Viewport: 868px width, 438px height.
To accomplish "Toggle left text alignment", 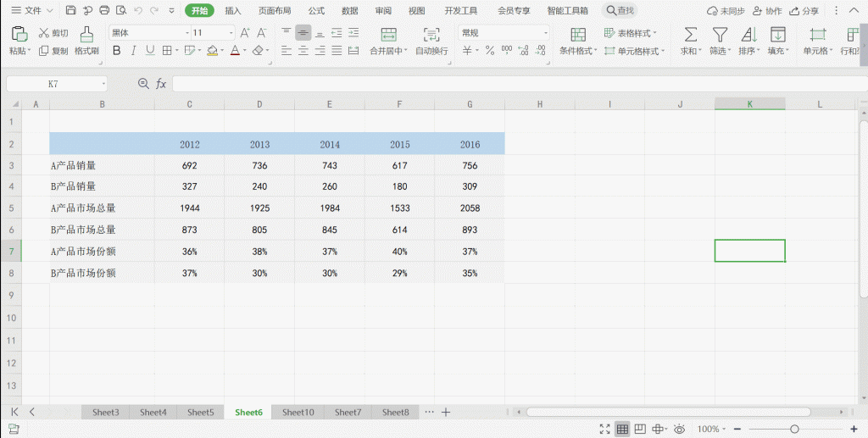I will pyautogui.click(x=287, y=51).
